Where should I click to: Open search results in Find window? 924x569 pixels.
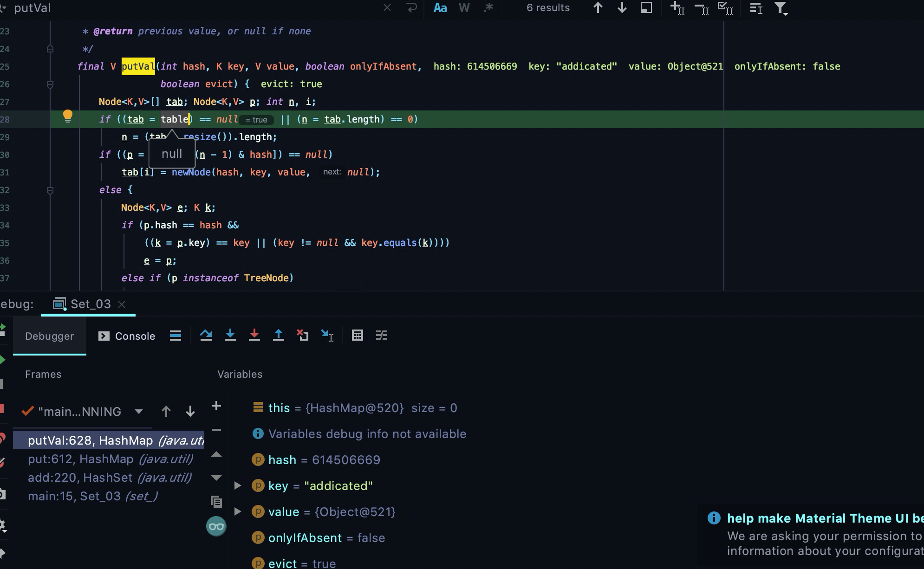point(646,8)
